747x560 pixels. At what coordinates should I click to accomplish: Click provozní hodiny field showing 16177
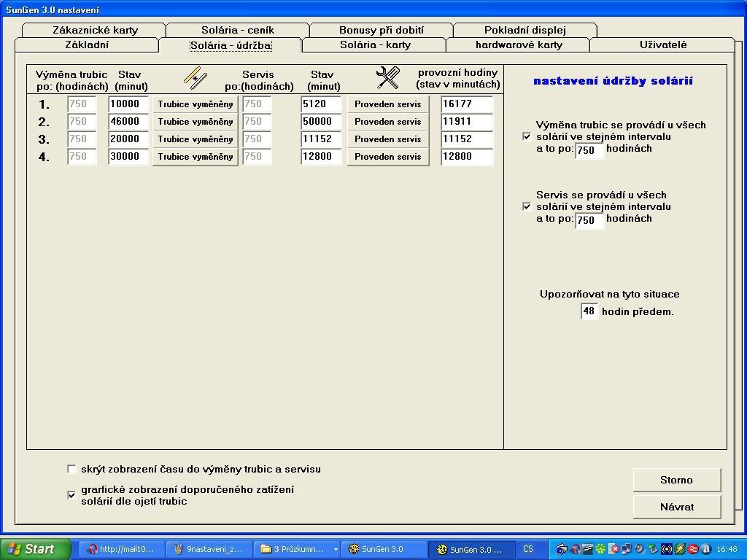tap(467, 104)
